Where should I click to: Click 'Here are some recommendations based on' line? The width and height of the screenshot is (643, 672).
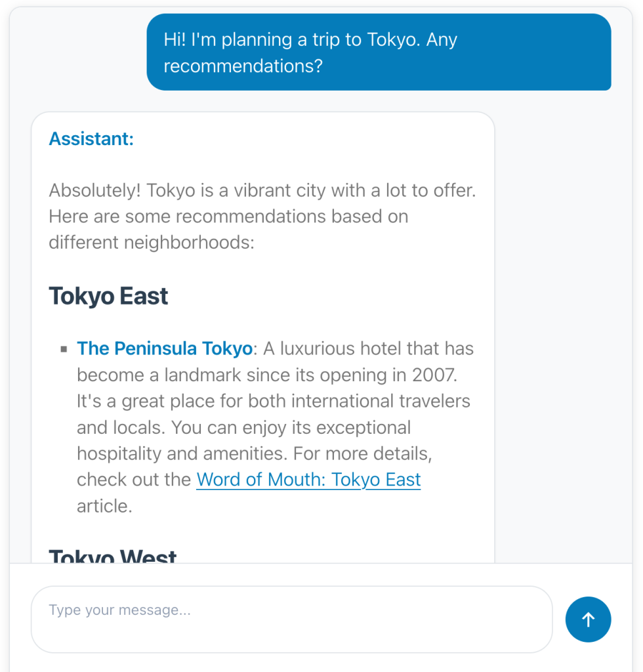228,217
